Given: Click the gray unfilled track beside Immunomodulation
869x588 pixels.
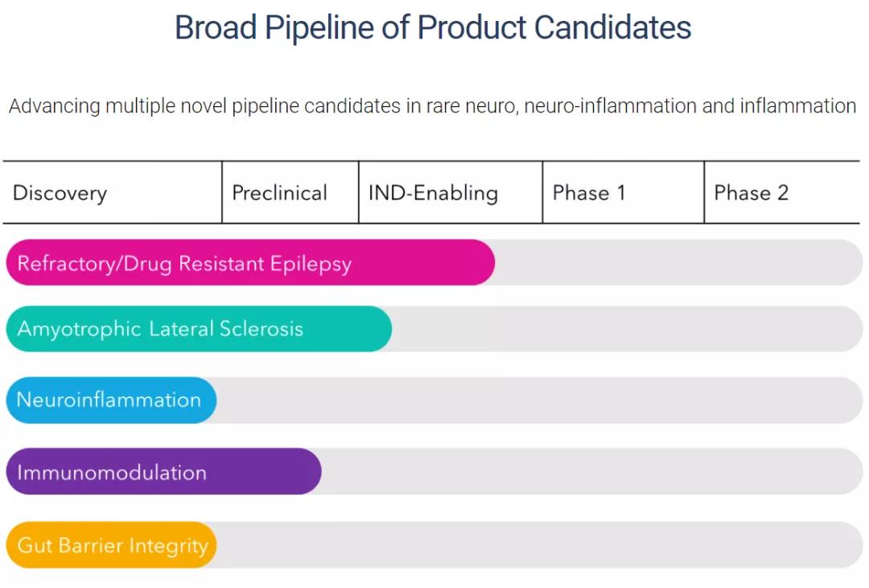Looking at the screenshot, I should tap(591, 471).
